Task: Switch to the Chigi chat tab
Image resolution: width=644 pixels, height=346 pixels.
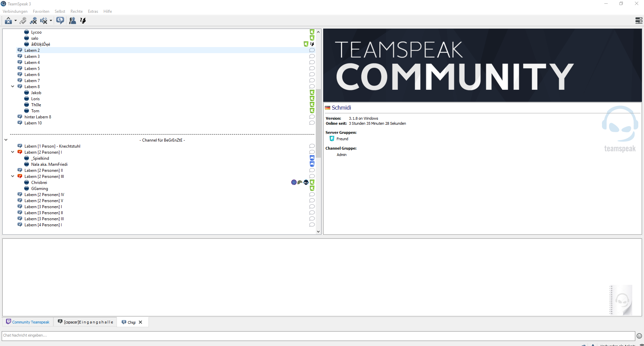Action: click(x=129, y=322)
